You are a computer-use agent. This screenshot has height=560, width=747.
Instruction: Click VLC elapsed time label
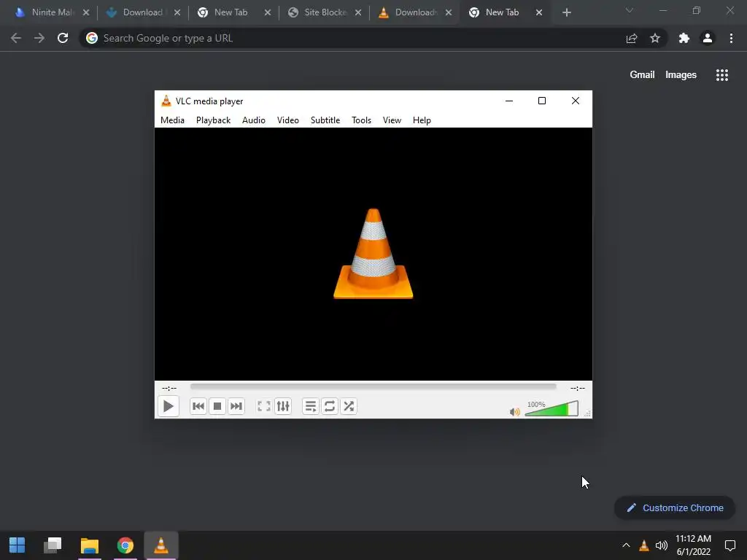coord(169,388)
